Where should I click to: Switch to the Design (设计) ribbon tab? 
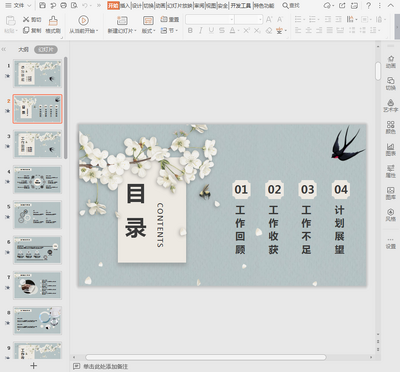click(x=137, y=6)
